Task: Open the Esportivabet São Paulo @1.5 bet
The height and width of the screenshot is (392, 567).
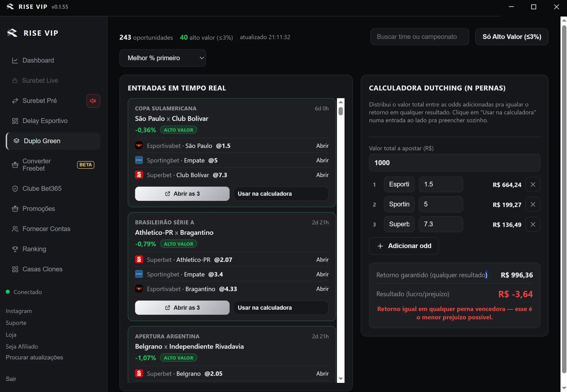Action: [x=322, y=146]
